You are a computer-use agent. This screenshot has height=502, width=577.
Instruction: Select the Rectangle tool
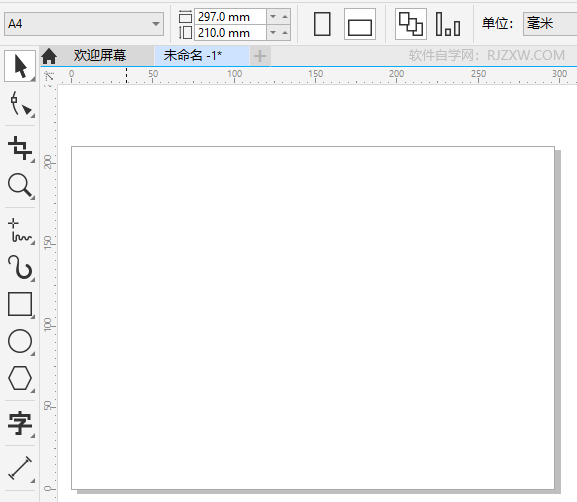pos(20,305)
